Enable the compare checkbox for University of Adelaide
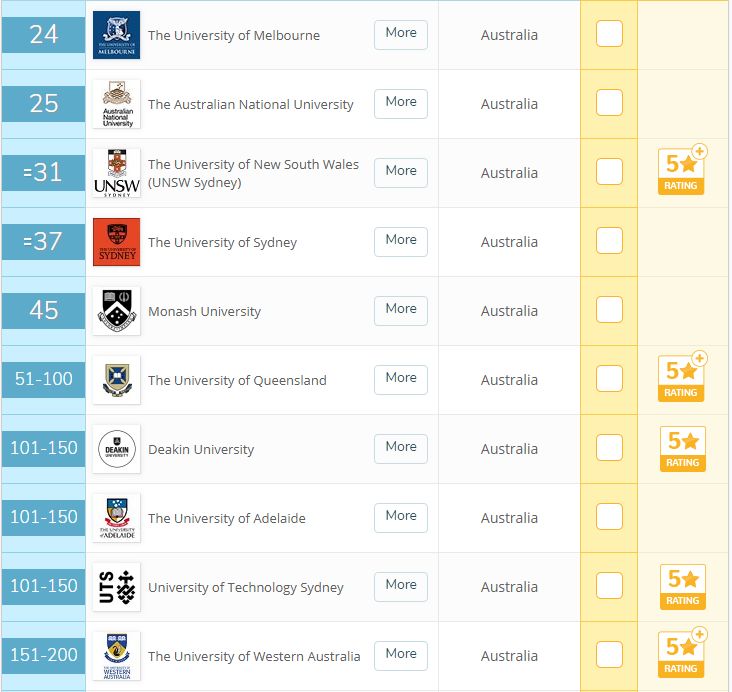Viewport: 732px width, 692px height. (x=609, y=516)
